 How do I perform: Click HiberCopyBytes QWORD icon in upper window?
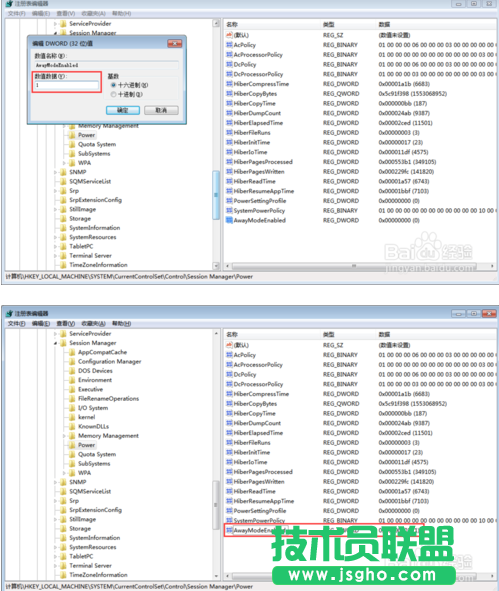click(x=229, y=93)
